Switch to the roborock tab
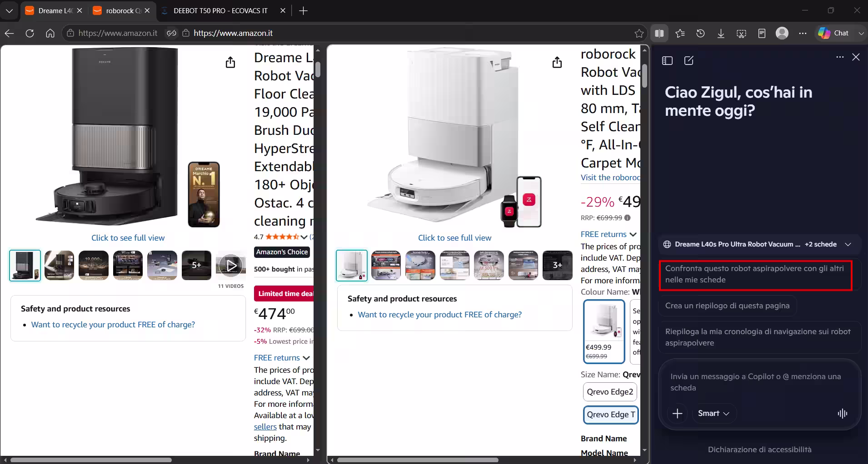 (x=121, y=10)
